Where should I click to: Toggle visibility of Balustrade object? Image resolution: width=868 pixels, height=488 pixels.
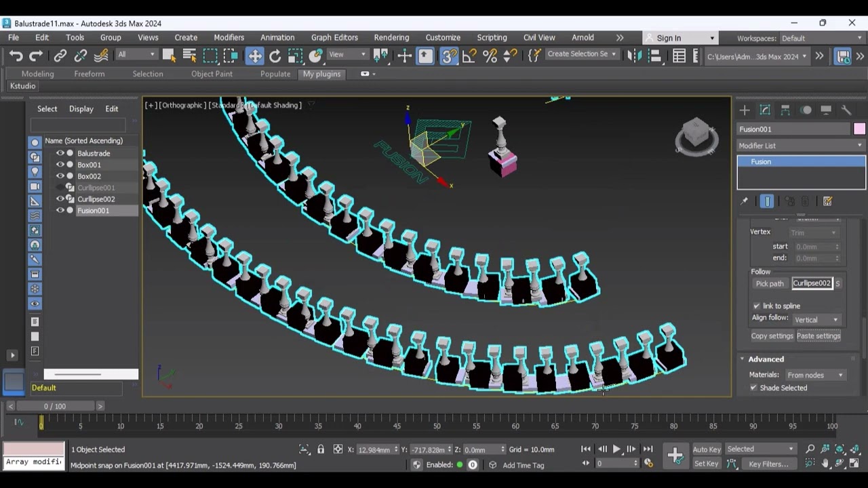tap(60, 153)
